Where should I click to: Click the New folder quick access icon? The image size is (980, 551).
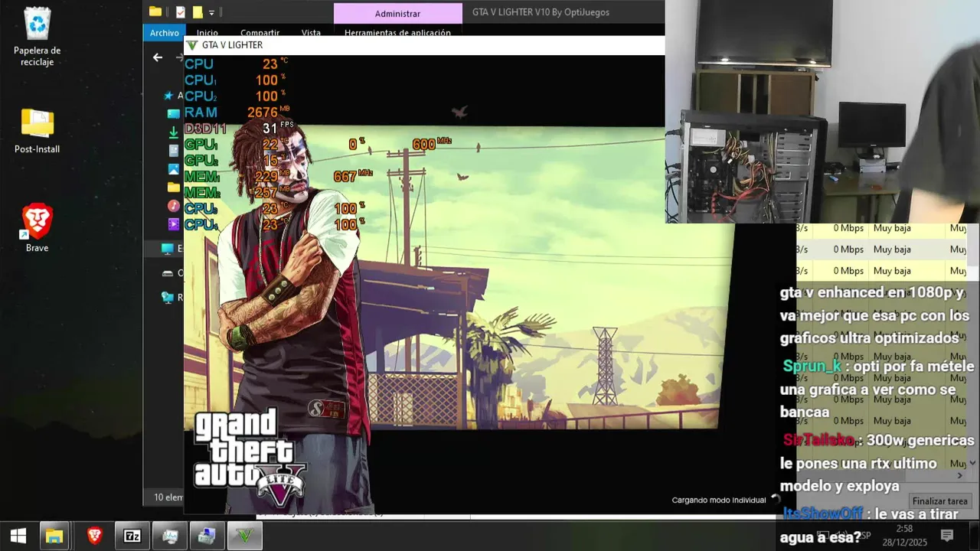click(x=198, y=11)
